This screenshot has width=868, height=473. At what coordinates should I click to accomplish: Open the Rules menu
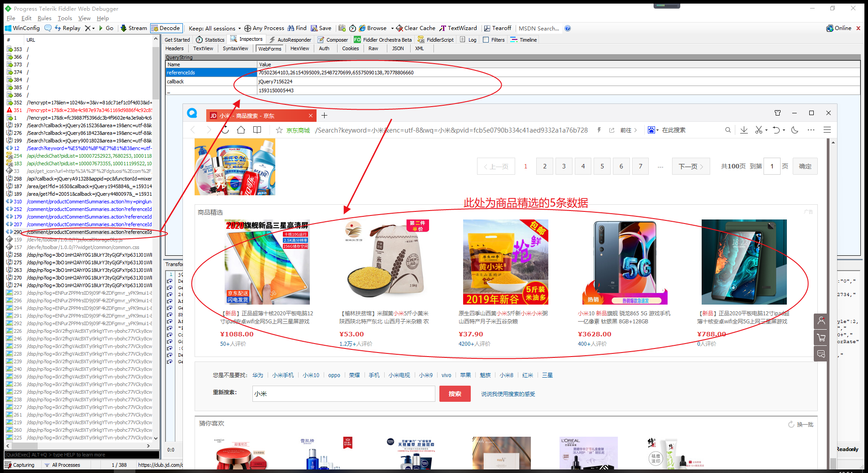click(44, 18)
